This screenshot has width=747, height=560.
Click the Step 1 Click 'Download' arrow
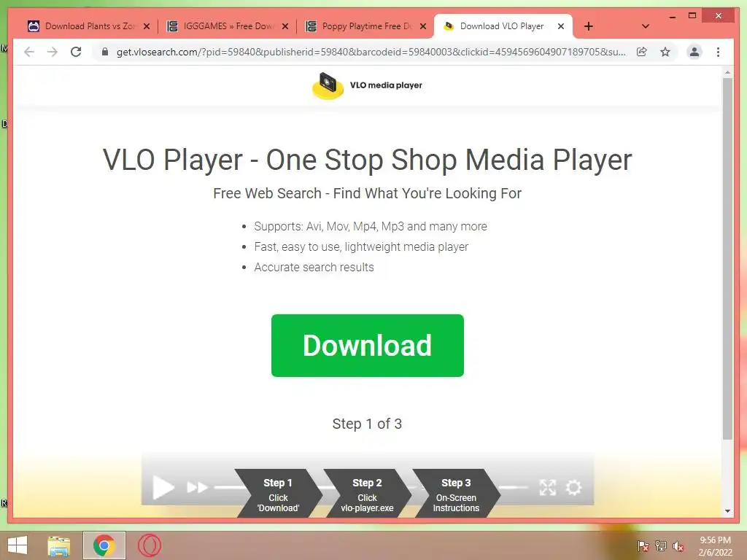[x=278, y=494]
